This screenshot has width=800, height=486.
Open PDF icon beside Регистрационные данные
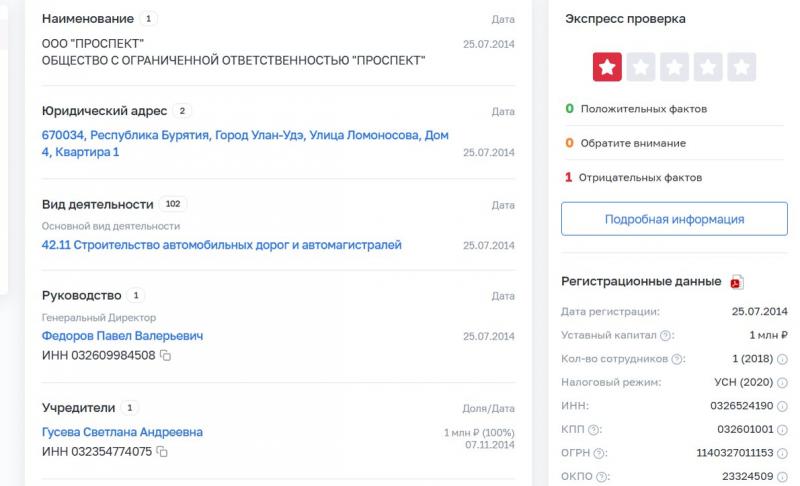pos(736,282)
